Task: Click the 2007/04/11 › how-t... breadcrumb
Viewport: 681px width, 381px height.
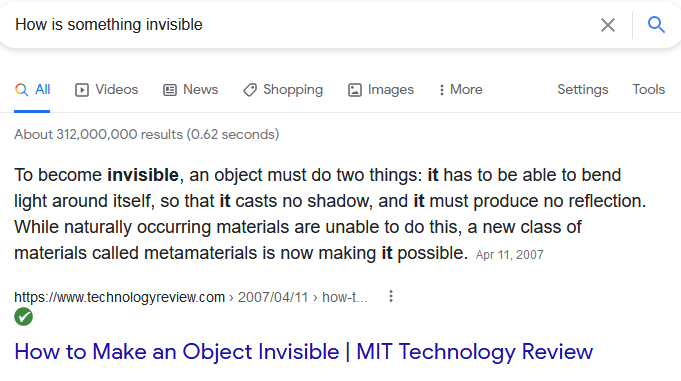Action: [302, 297]
